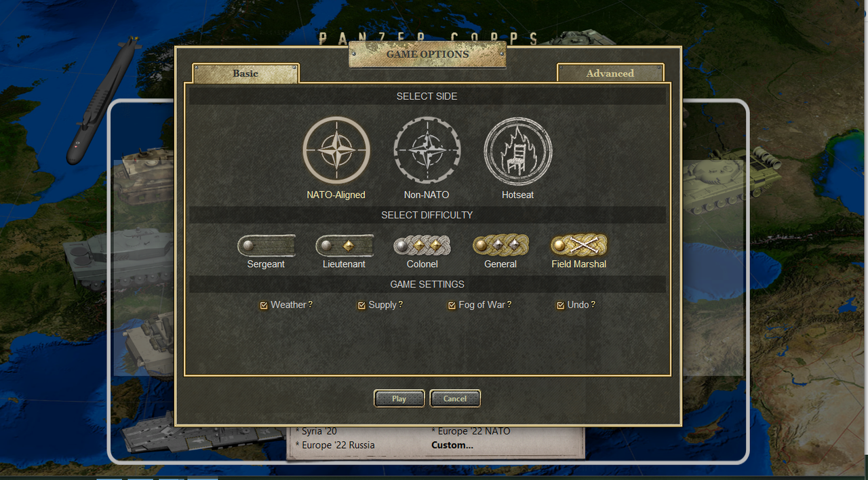868x480 pixels.
Task: Select the Europe '22 NATO scenario
Action: tap(471, 431)
